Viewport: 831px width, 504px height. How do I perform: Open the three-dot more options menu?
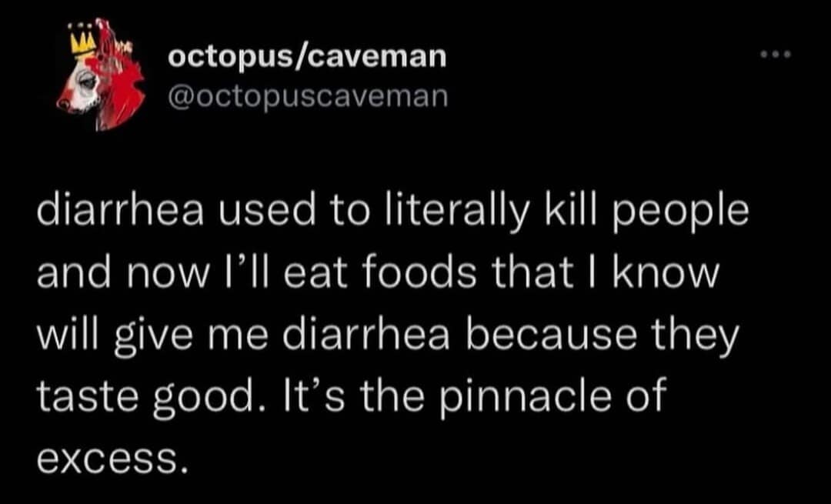(776, 55)
